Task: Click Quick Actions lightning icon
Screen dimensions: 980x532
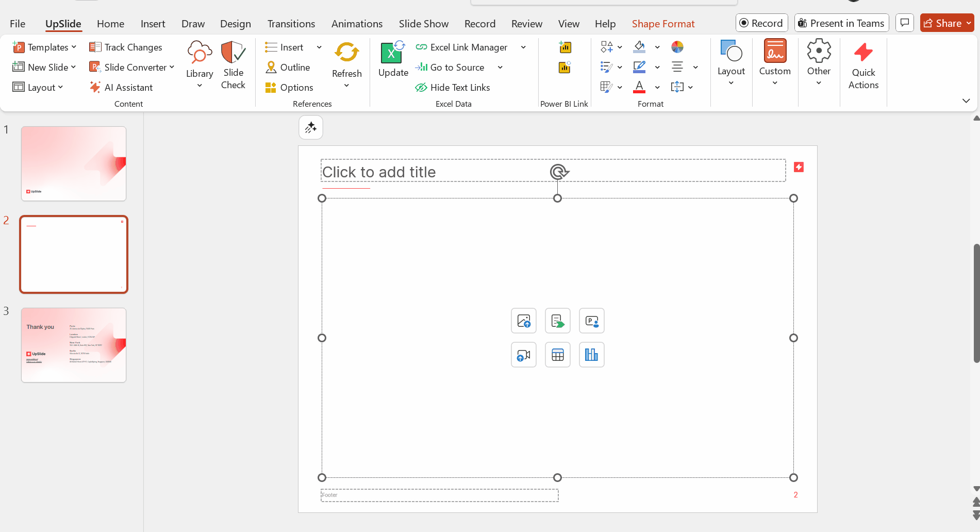Action: (863, 53)
